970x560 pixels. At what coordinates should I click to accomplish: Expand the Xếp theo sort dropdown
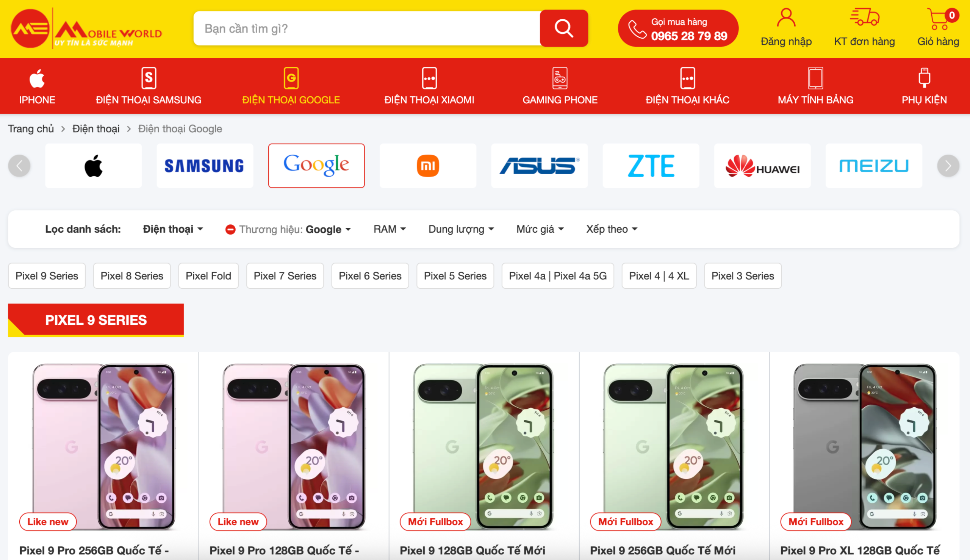point(612,229)
